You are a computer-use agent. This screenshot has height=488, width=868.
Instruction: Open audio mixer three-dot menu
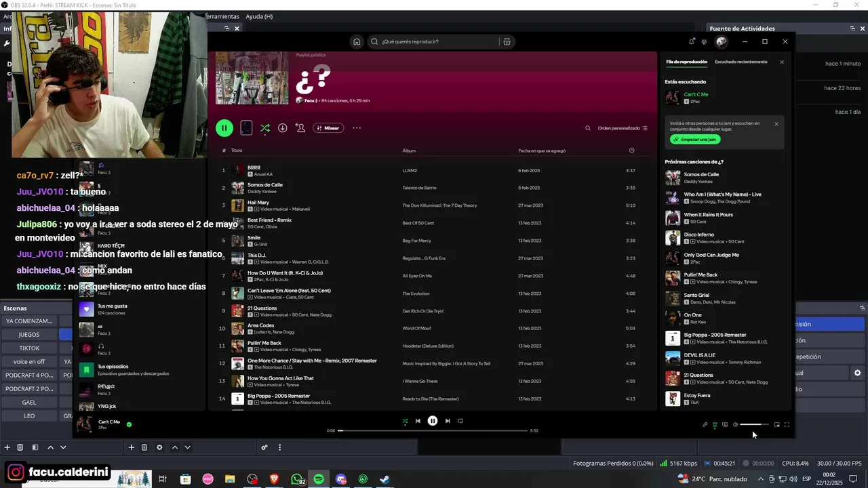click(279, 447)
